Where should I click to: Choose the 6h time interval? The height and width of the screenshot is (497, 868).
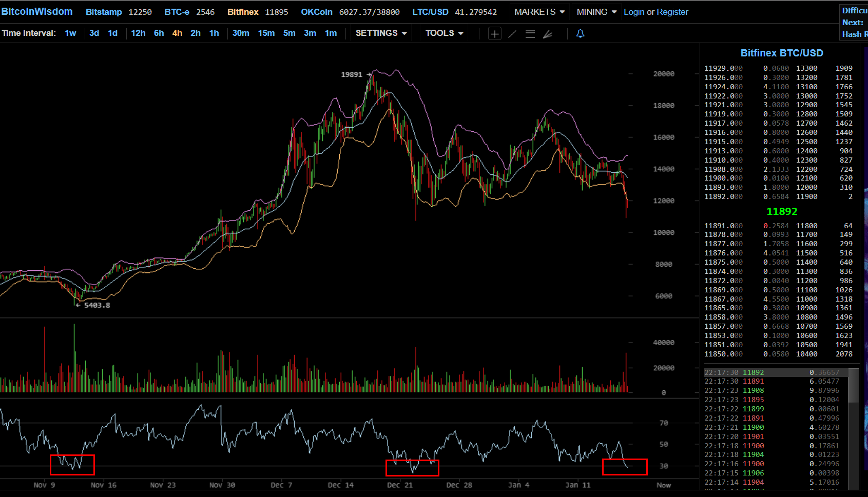(159, 33)
